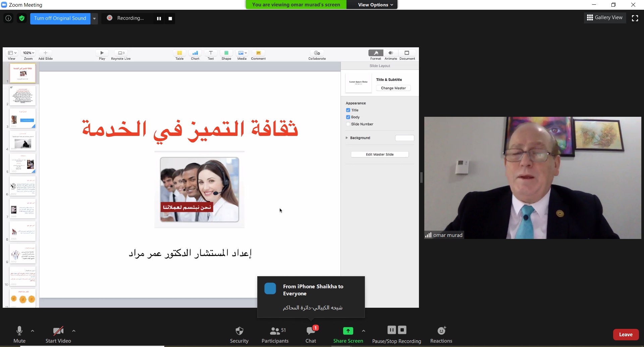This screenshot has width=644, height=347.
Task: Enable the Slide Number checkbox
Action: pyautogui.click(x=348, y=124)
